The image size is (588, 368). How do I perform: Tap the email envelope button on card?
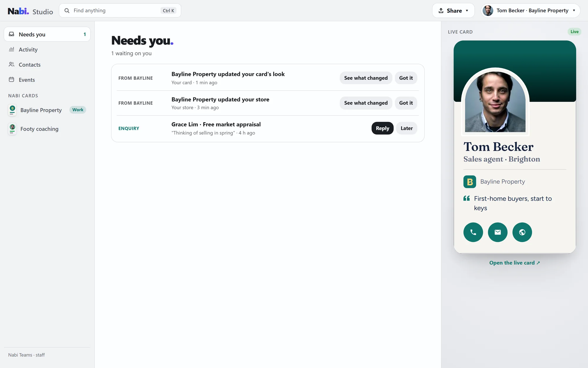pos(497,232)
